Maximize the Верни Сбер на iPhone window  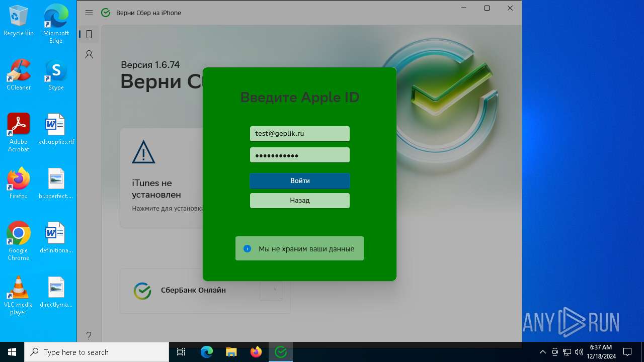coord(487,8)
